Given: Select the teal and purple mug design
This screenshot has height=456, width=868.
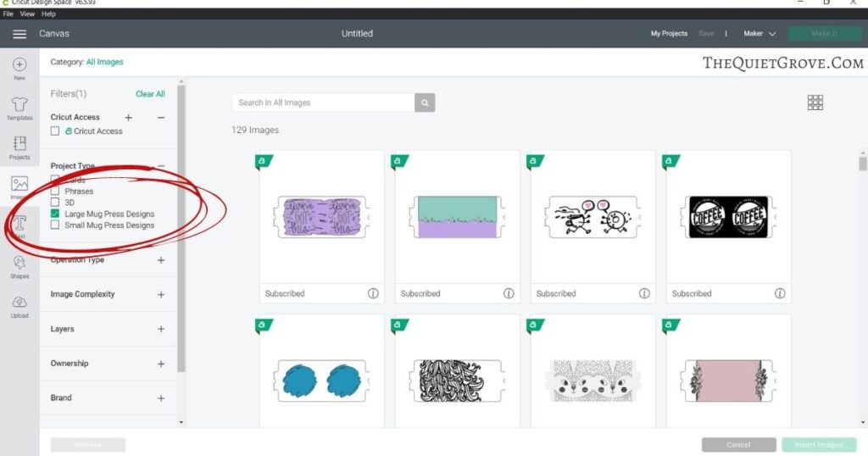Looking at the screenshot, I should pyautogui.click(x=457, y=217).
